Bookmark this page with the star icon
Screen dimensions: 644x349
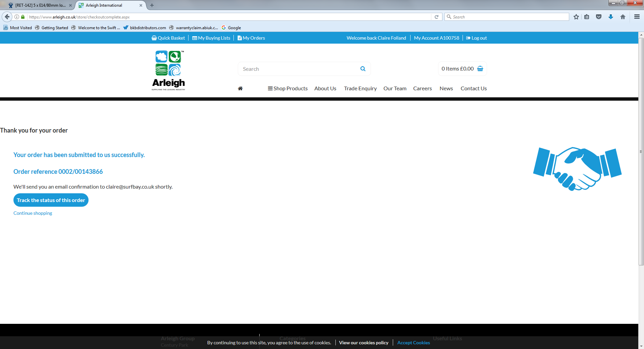pos(576,17)
